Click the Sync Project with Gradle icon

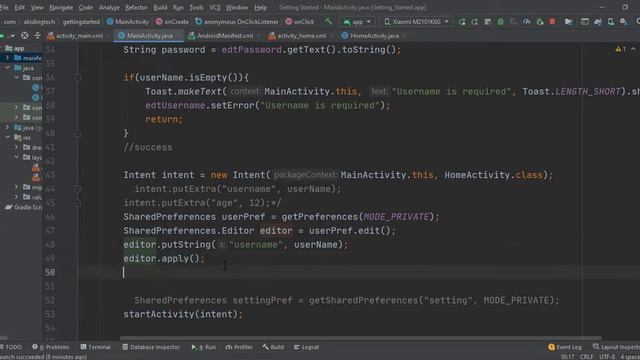pyautogui.click(x=598, y=22)
